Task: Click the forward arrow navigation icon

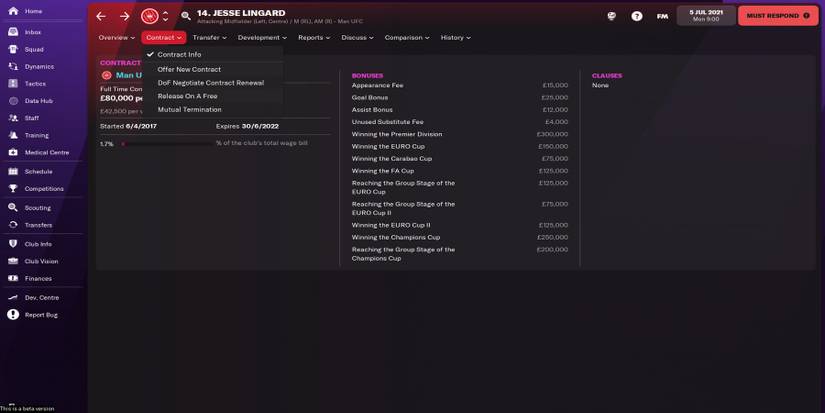Action: (124, 16)
